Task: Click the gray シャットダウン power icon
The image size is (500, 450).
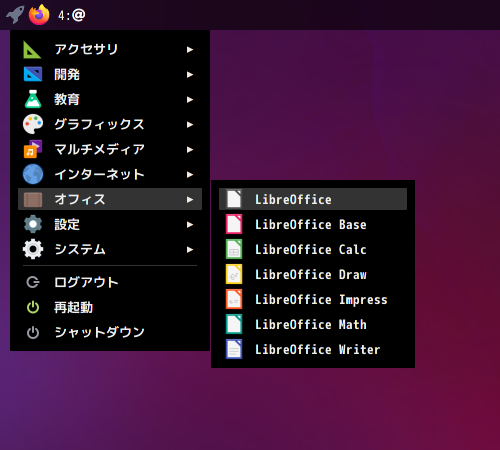Action: [x=33, y=332]
